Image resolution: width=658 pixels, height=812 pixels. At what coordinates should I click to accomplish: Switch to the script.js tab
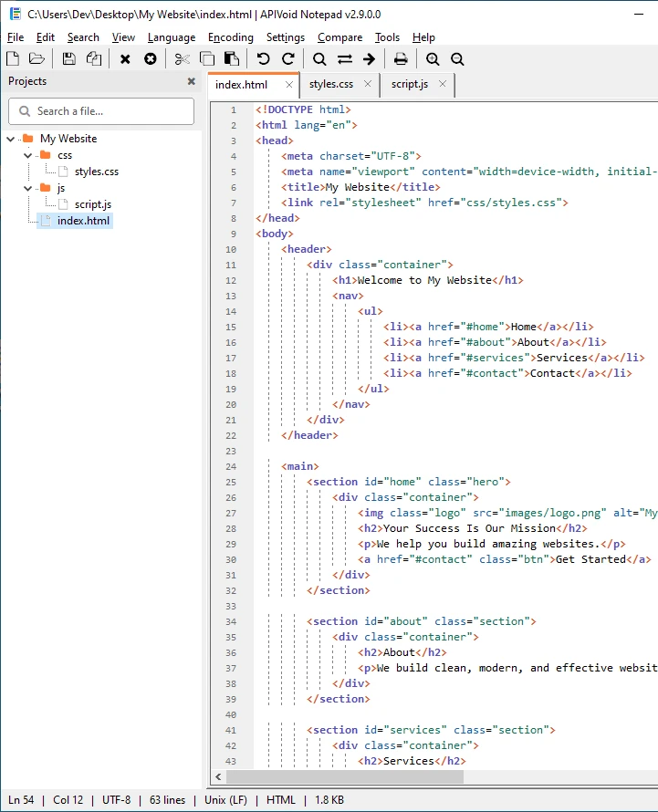409,84
